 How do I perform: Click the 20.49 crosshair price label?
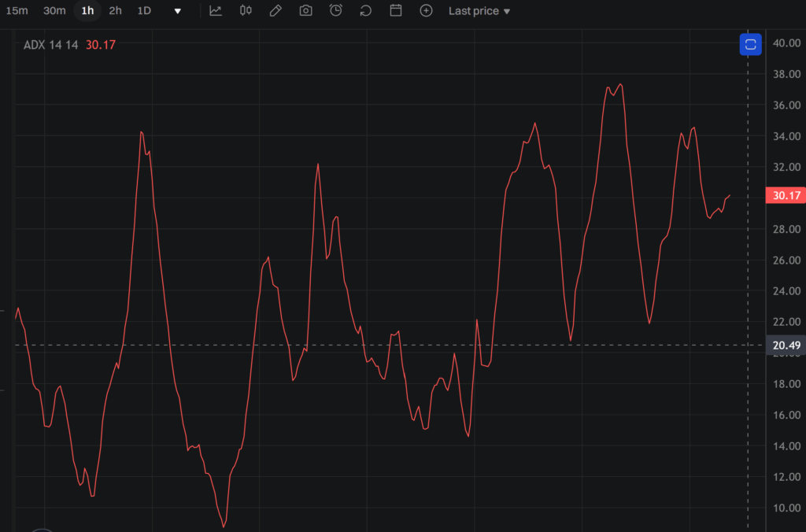[x=785, y=345]
